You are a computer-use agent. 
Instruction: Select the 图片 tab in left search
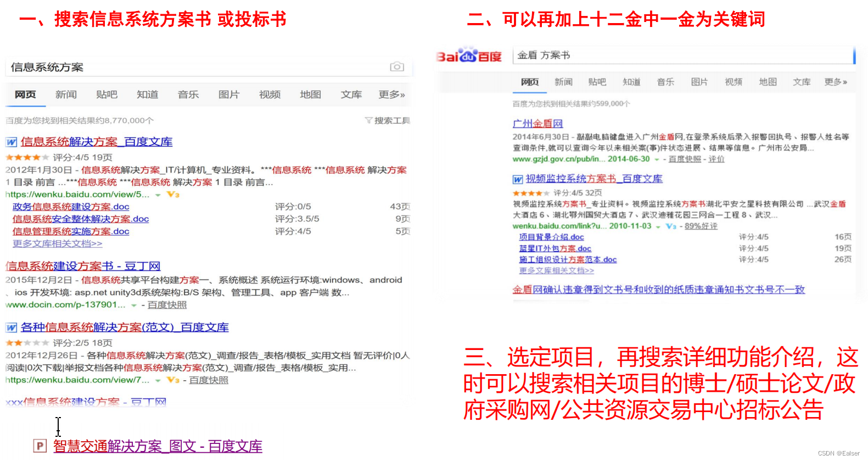click(x=229, y=95)
